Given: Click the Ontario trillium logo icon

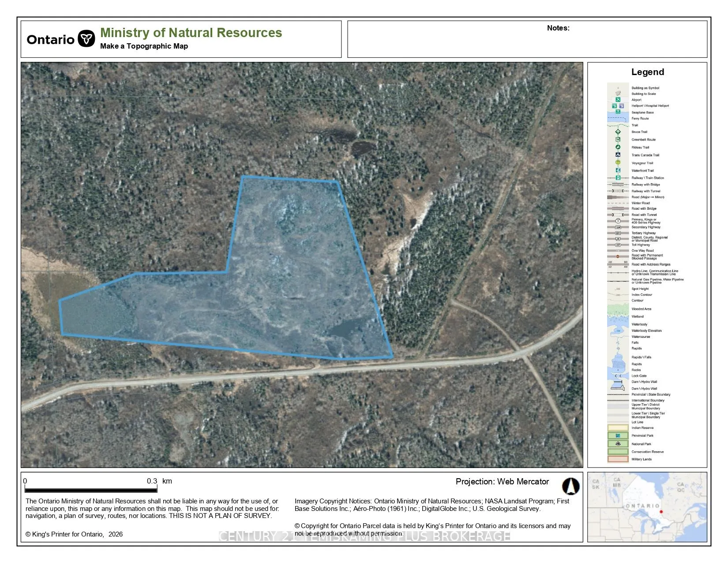Looking at the screenshot, I should (x=86, y=39).
